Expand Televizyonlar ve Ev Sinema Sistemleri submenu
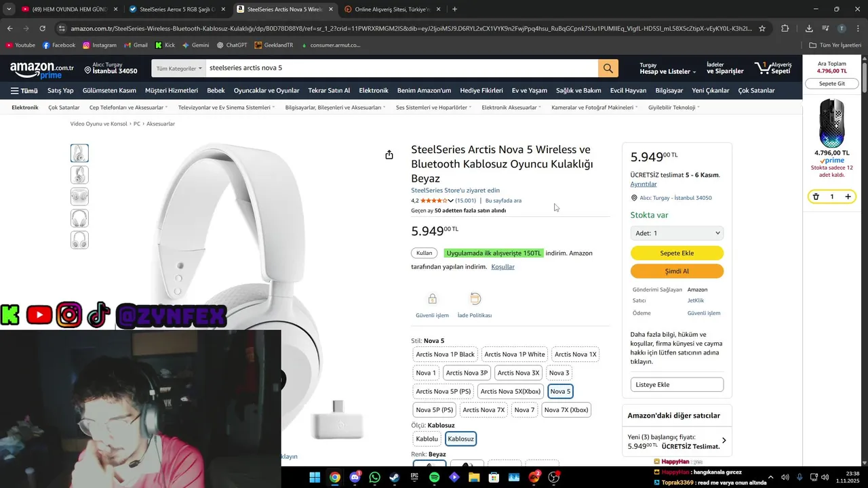Screen dimensions: 868x488 [x=226, y=107]
